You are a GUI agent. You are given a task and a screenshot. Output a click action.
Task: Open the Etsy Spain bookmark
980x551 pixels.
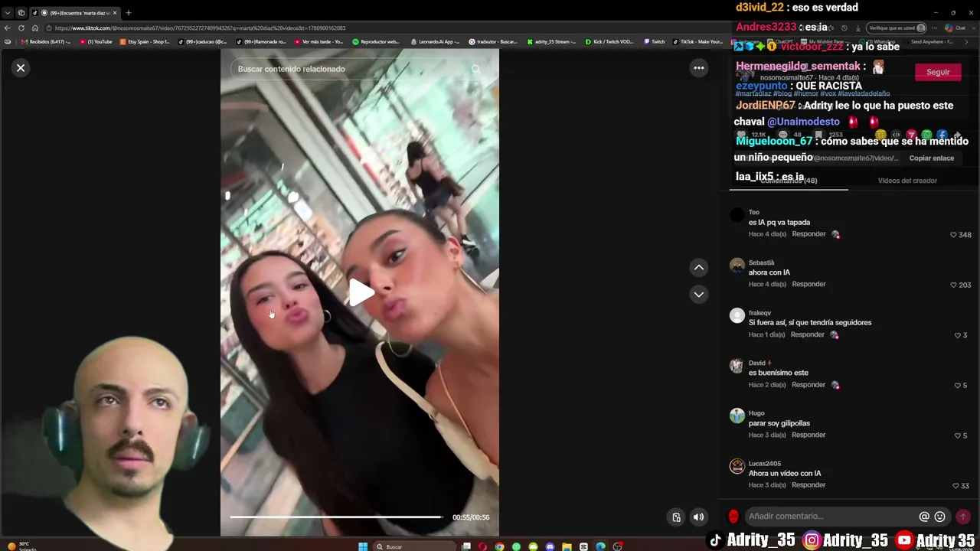click(x=145, y=42)
